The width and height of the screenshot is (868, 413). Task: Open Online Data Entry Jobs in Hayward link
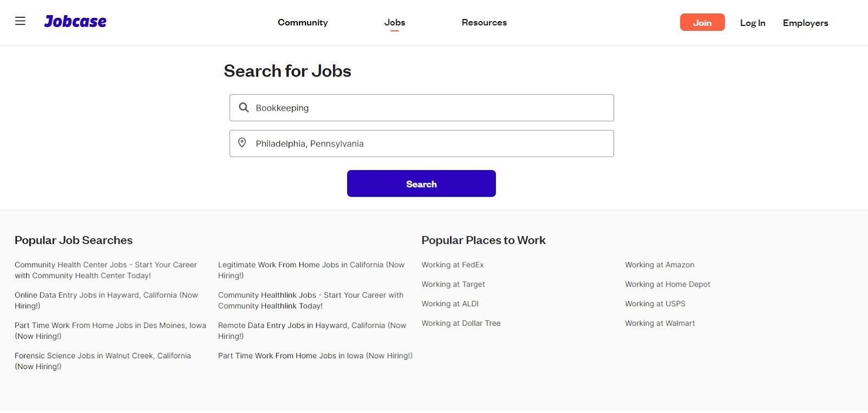[106, 300]
